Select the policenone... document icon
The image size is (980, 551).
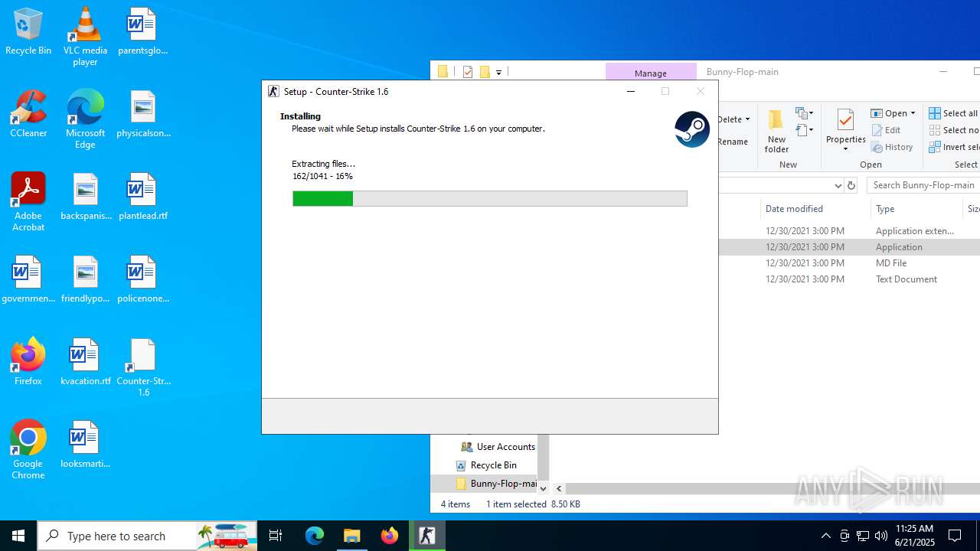pos(143,280)
